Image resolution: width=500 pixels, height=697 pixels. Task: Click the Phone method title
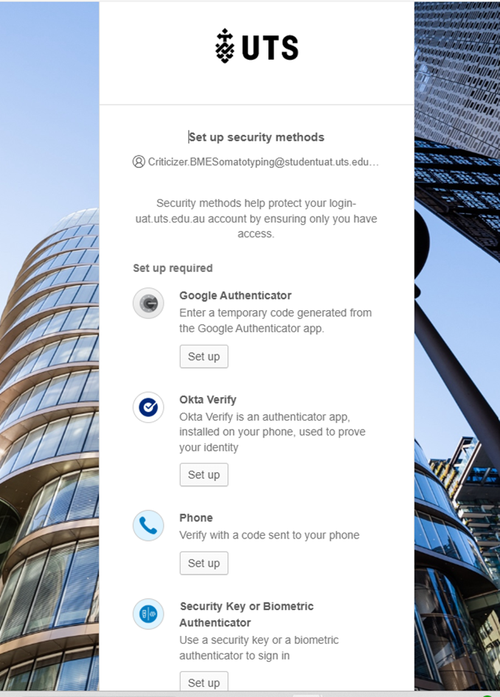coord(196,518)
